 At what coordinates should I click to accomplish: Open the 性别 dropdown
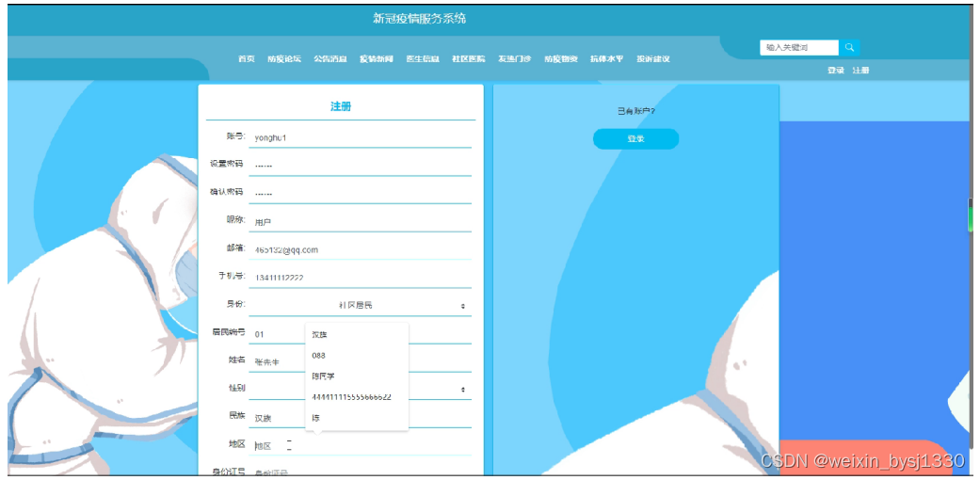[360, 390]
